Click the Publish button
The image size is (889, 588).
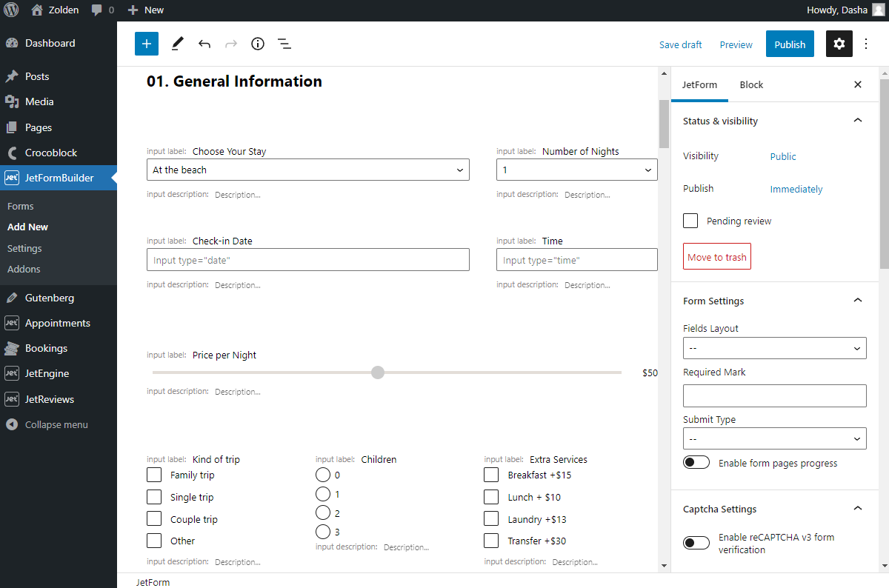coord(790,44)
